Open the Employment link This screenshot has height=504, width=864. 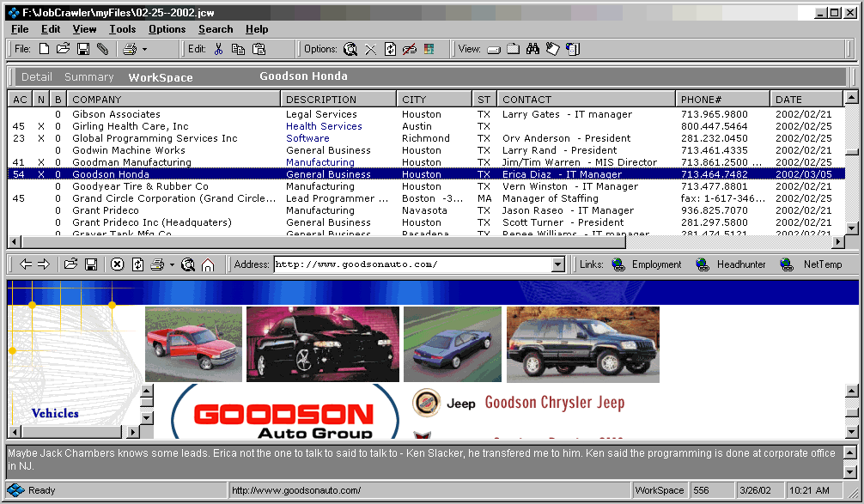[x=647, y=264]
